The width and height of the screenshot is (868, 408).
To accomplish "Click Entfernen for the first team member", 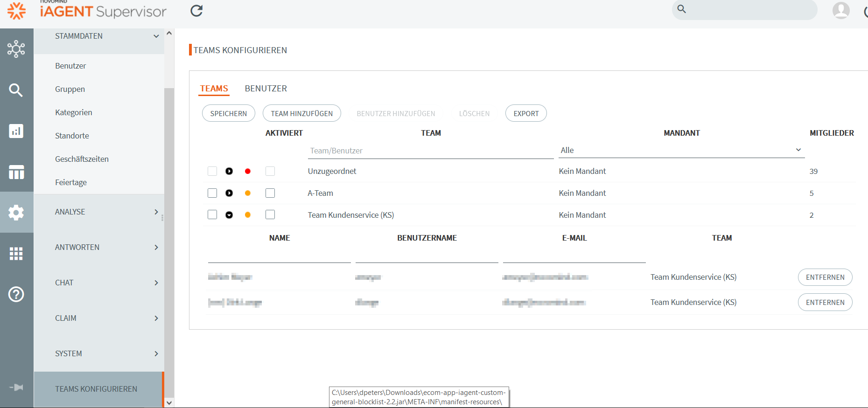I will [825, 277].
